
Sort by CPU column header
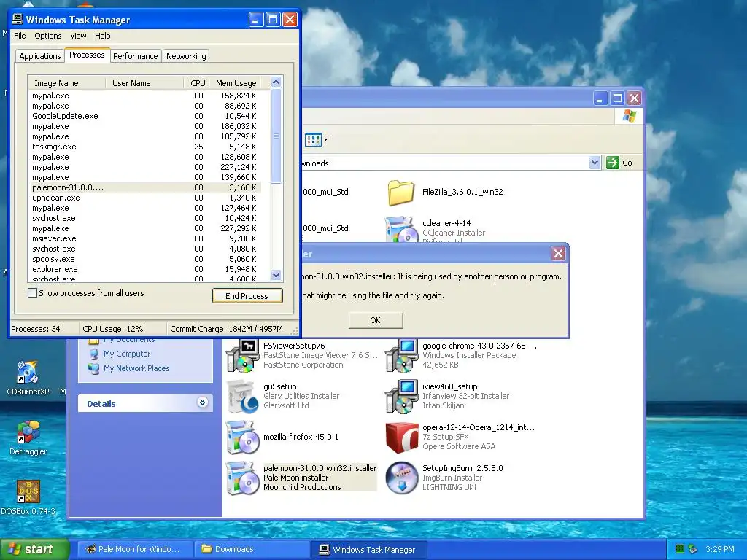(197, 83)
